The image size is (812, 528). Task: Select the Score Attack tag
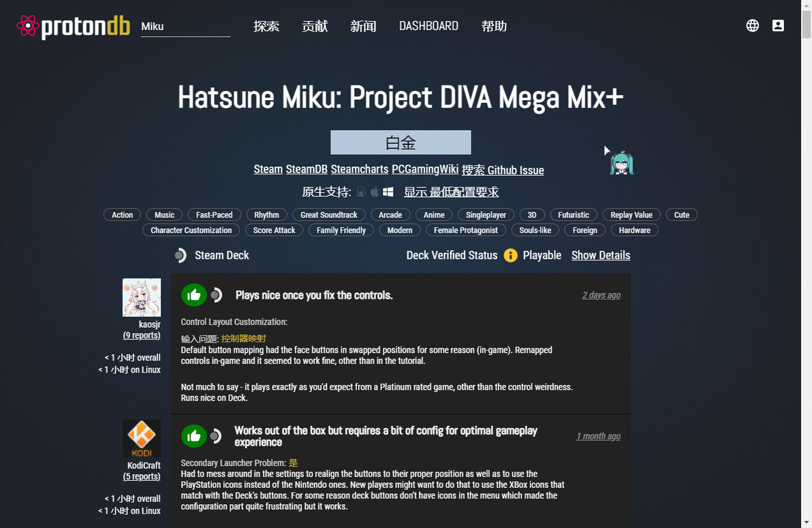coord(274,230)
